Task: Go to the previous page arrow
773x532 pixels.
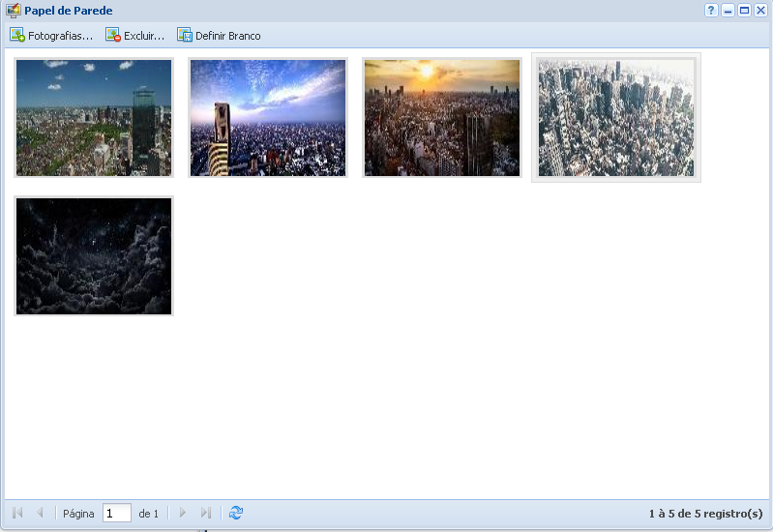Action: coord(40,513)
